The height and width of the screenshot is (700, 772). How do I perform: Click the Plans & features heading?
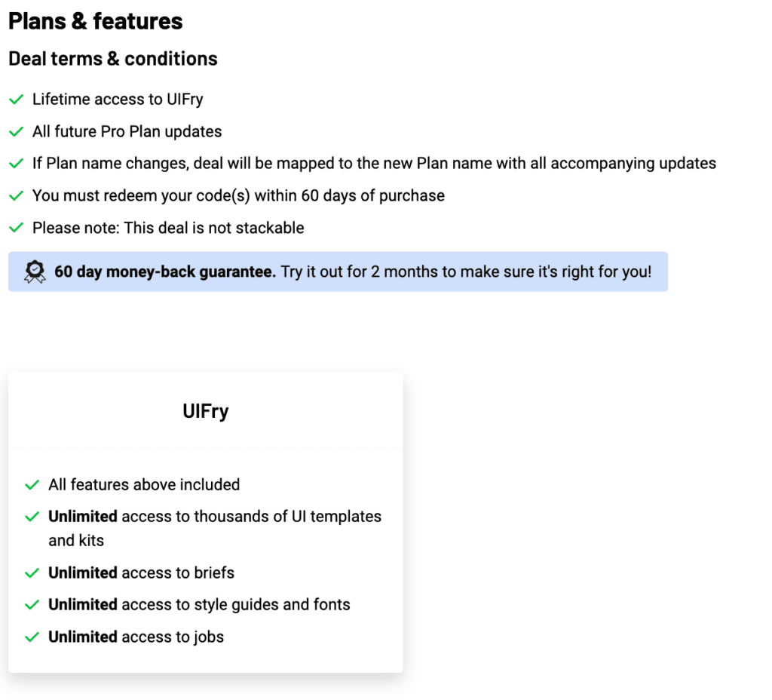point(96,21)
